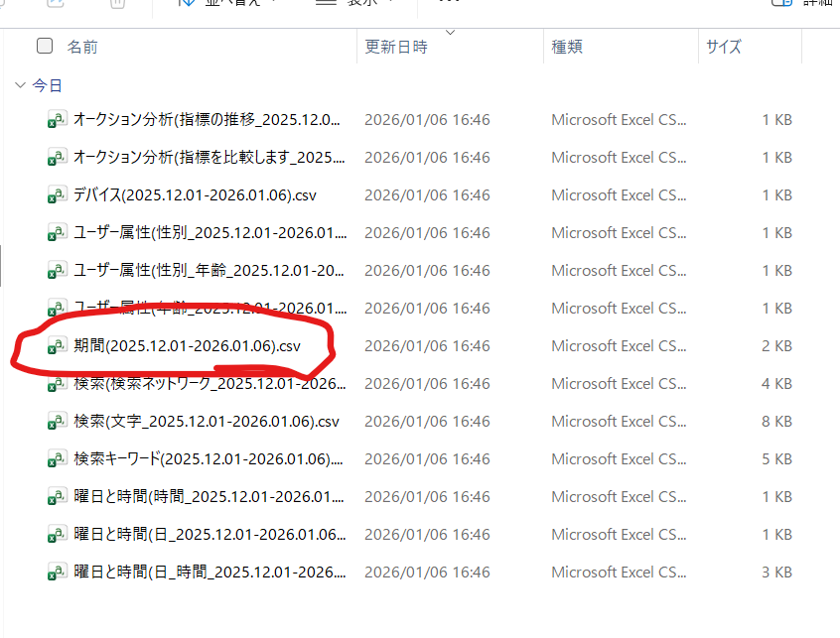
Task: Click the icon for 検索(検索ネットワーク file
Action: pyautogui.click(x=57, y=384)
